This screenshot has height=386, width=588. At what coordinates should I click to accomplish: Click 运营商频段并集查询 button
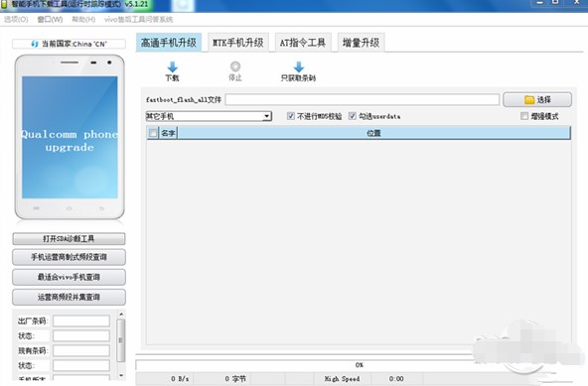pos(69,297)
